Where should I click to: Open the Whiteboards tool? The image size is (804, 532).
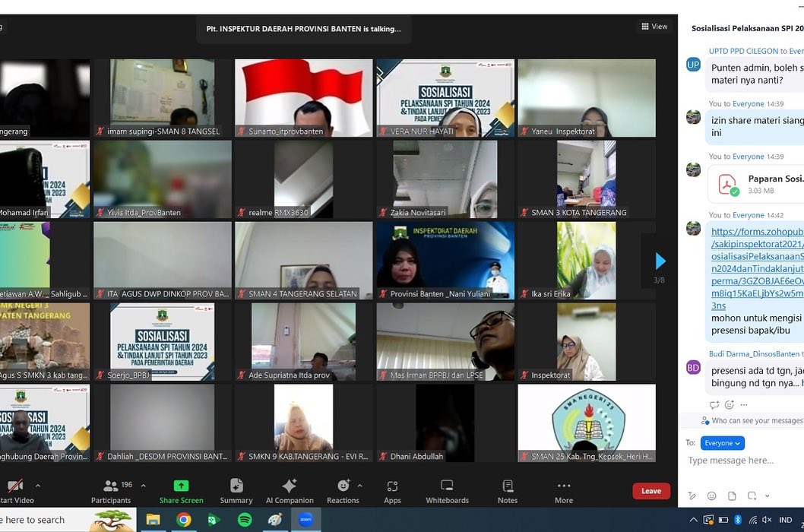pyautogui.click(x=447, y=490)
